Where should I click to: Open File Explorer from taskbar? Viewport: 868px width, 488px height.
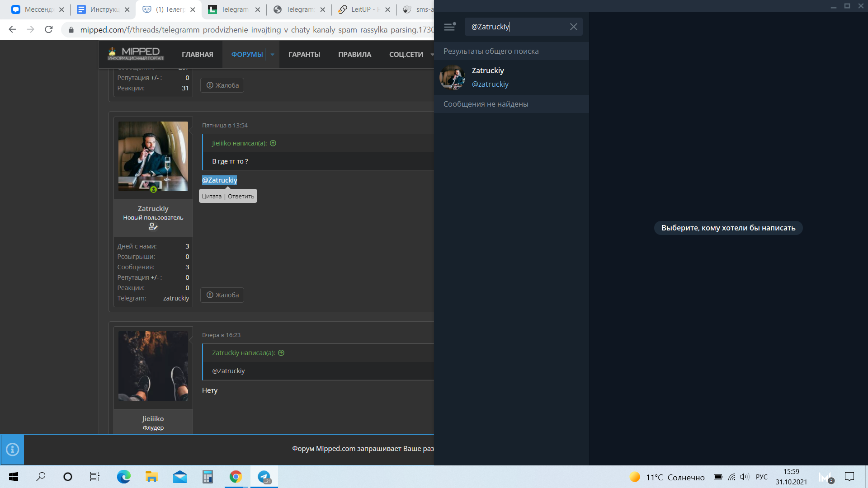point(151,477)
